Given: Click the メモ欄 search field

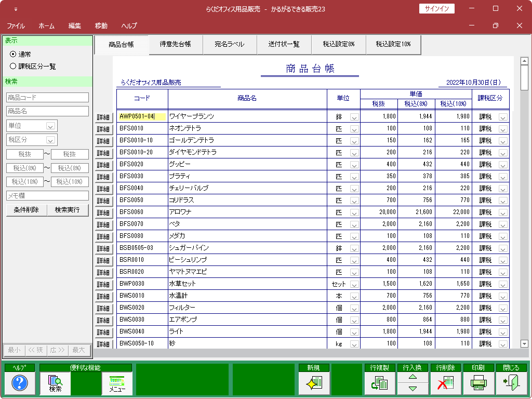Looking at the screenshot, I should (47, 196).
